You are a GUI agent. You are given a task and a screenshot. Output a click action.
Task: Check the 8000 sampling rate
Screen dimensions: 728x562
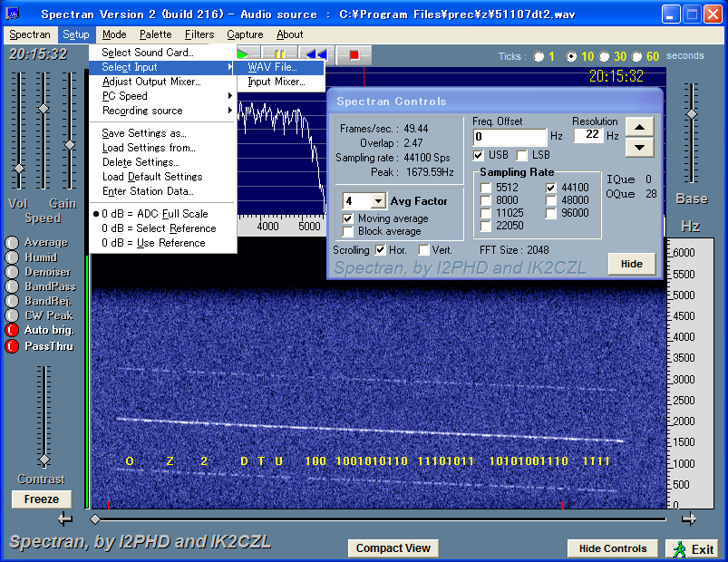(486, 200)
